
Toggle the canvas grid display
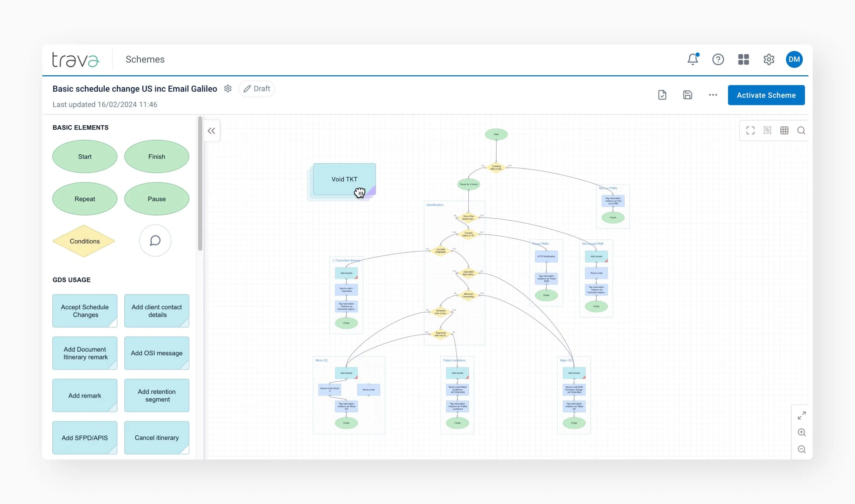point(784,131)
